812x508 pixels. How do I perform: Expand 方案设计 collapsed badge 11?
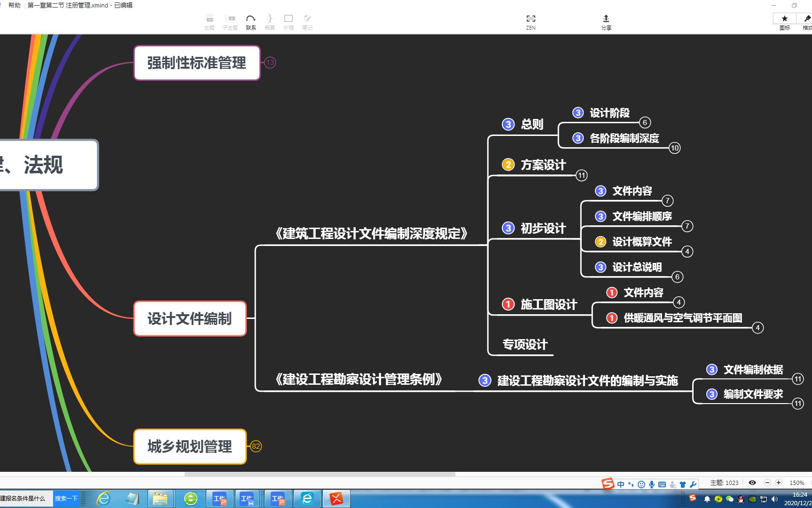[x=582, y=175]
